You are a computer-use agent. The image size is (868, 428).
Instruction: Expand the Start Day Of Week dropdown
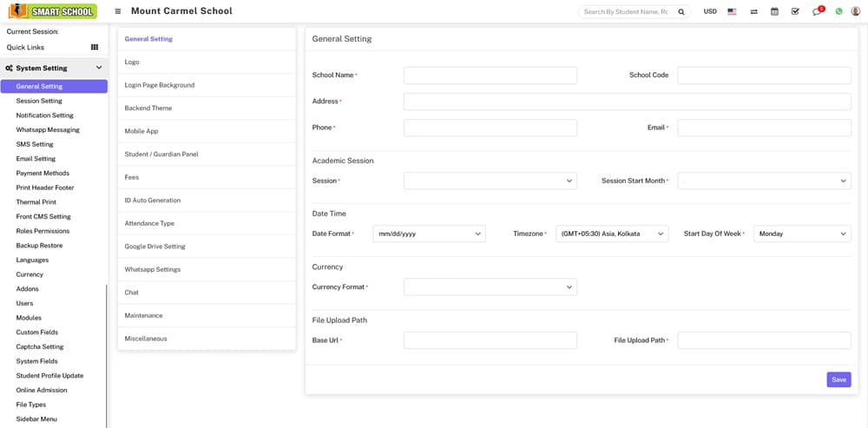pyautogui.click(x=802, y=234)
